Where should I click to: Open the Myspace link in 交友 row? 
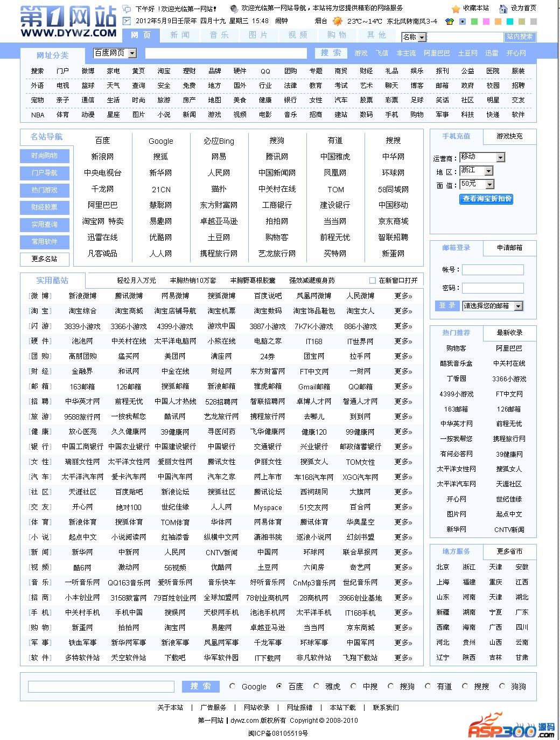tap(268, 507)
